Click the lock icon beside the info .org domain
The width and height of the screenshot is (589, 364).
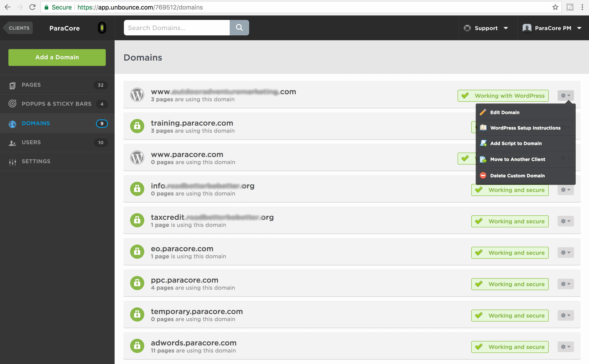pyautogui.click(x=137, y=189)
